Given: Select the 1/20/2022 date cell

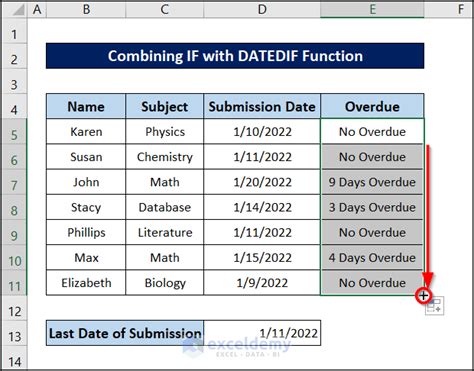Looking at the screenshot, I should (x=262, y=182).
